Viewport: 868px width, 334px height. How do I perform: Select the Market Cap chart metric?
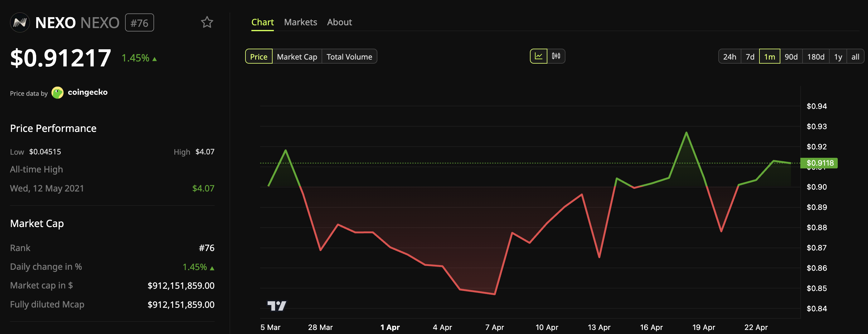(297, 57)
